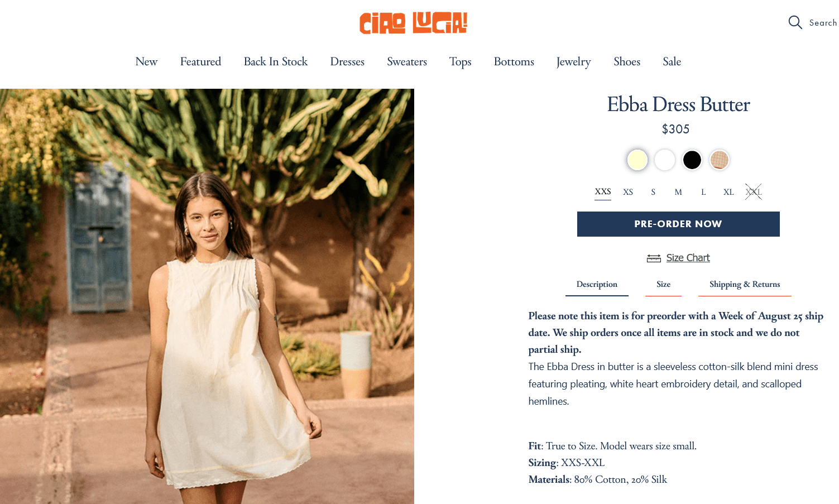The width and height of the screenshot is (839, 504).
Task: Choose the crossed-out XXL size
Action: [x=754, y=192]
